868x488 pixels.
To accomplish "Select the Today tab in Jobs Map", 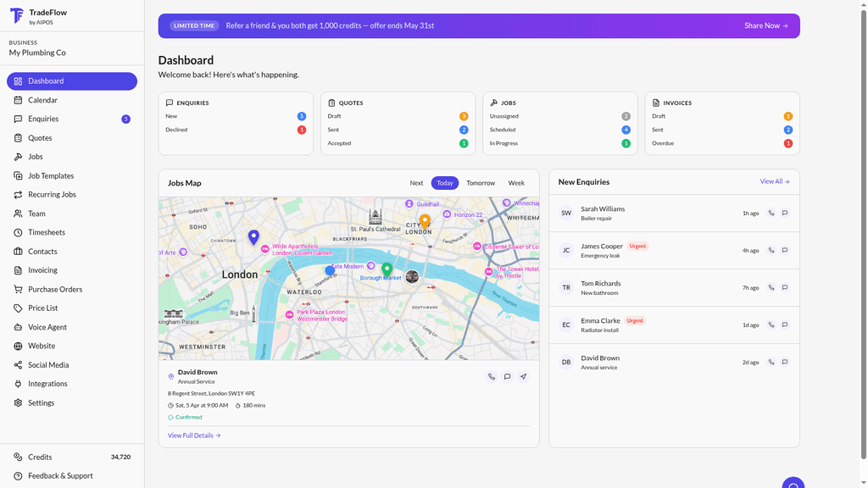I will click(444, 183).
